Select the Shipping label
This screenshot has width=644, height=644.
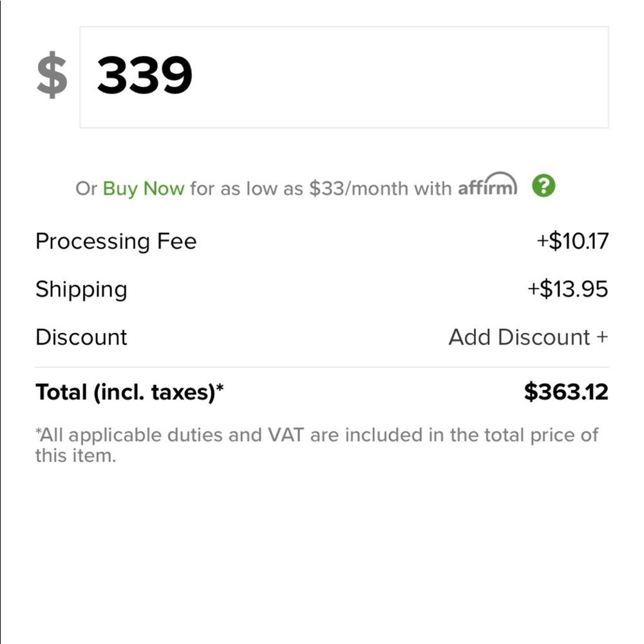(81, 290)
